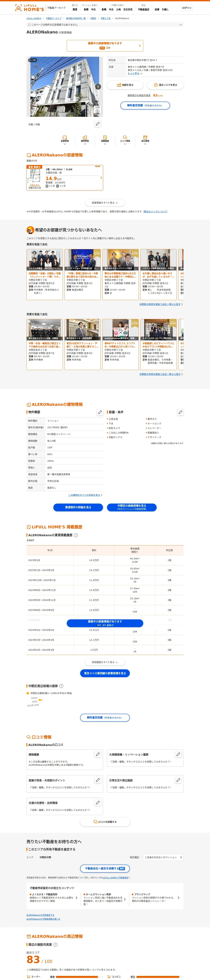Click 浸水リスクを見る button

(x=165, y=85)
